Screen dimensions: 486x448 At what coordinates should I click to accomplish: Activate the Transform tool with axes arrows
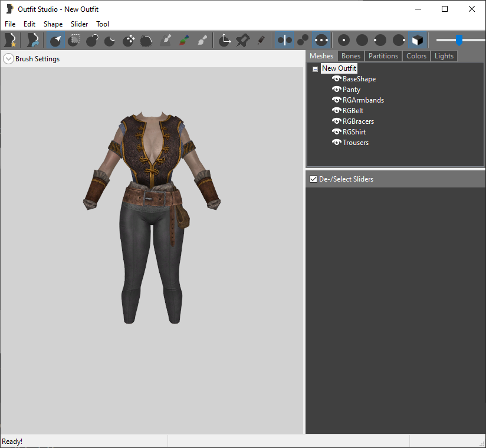[225, 40]
